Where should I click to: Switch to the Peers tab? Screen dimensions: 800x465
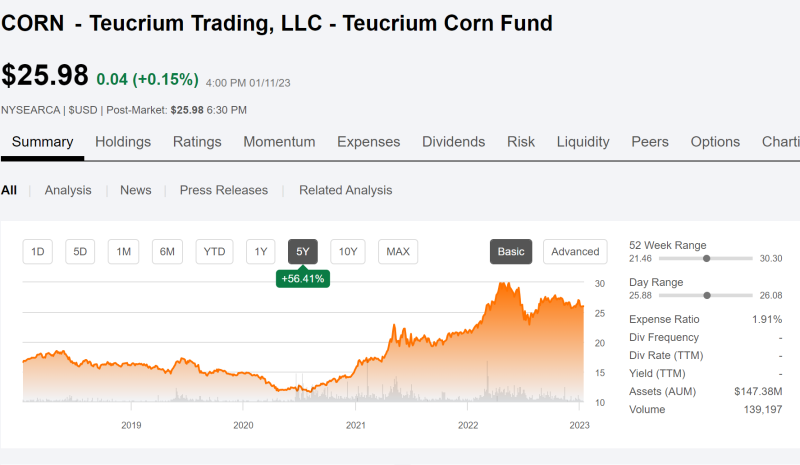[650, 142]
